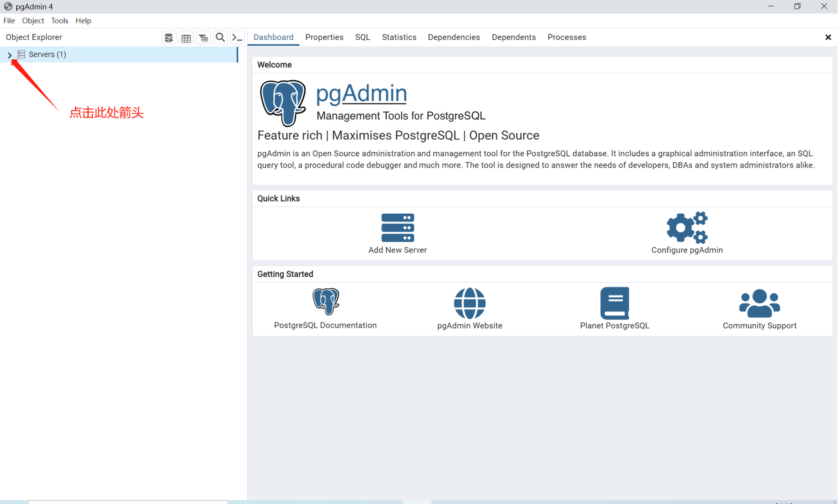Image resolution: width=838 pixels, height=504 pixels.
Task: Switch to the Dependents tab
Action: pyautogui.click(x=513, y=37)
